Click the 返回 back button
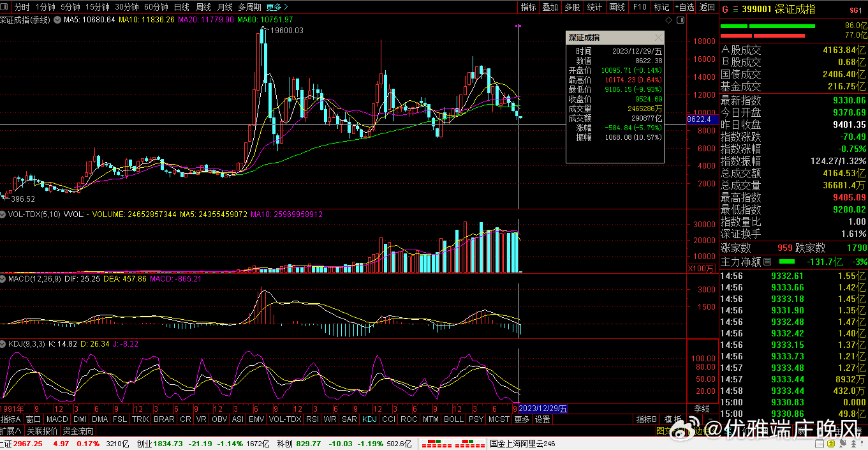Image resolution: width=868 pixels, height=450 pixels. pyautogui.click(x=707, y=7)
